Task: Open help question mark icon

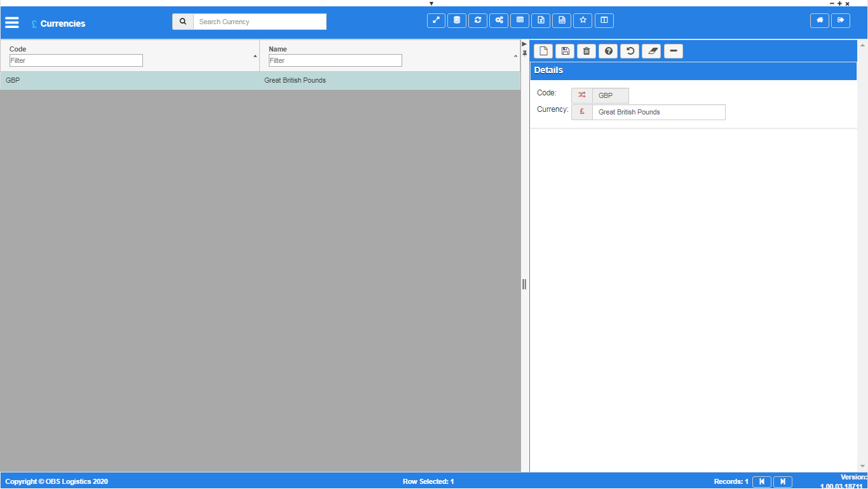Action: coord(608,51)
